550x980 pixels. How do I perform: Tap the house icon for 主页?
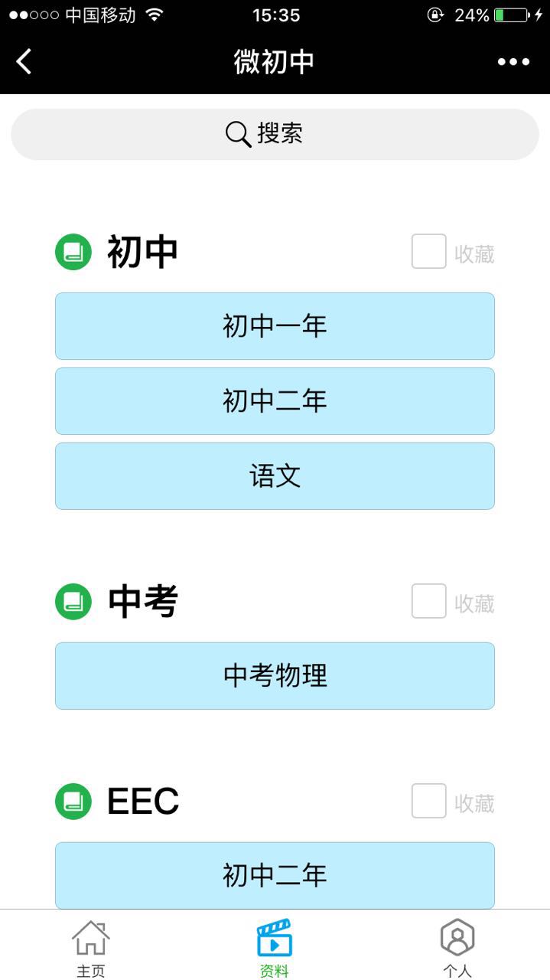[91, 939]
